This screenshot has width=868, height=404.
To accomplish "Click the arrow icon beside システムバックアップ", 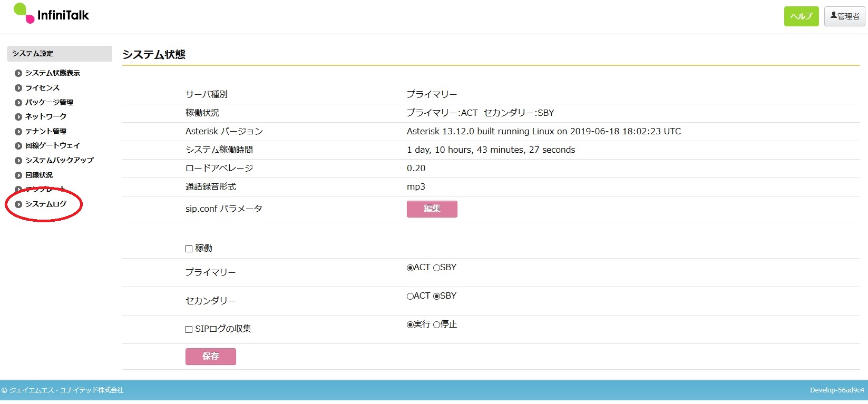I will pyautogui.click(x=18, y=161).
